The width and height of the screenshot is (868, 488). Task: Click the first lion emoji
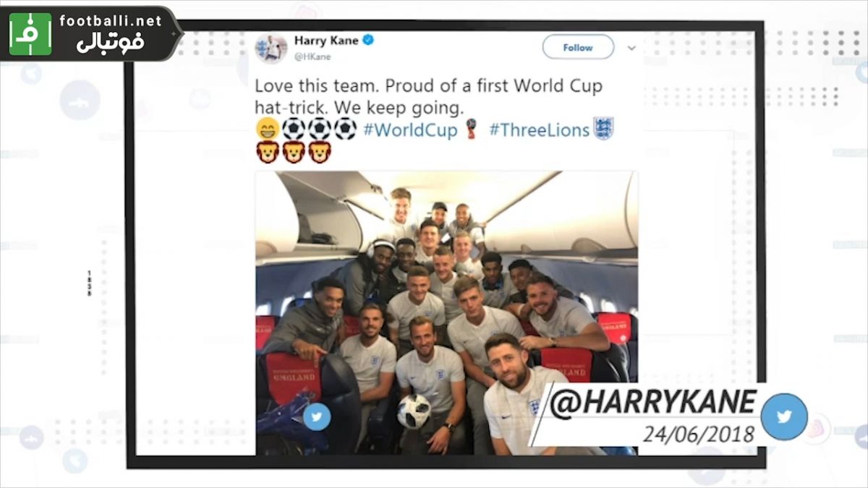[x=267, y=153]
